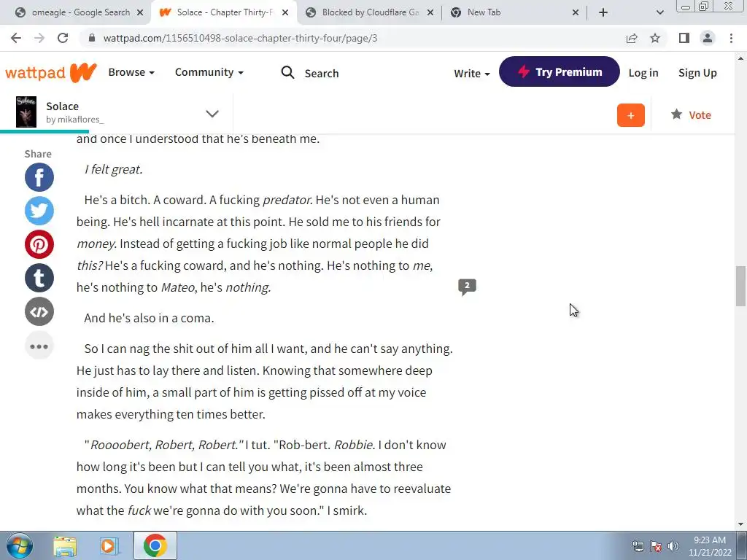The height and width of the screenshot is (560, 747).
Task: Expand the Browse dropdown menu
Action: (131, 72)
